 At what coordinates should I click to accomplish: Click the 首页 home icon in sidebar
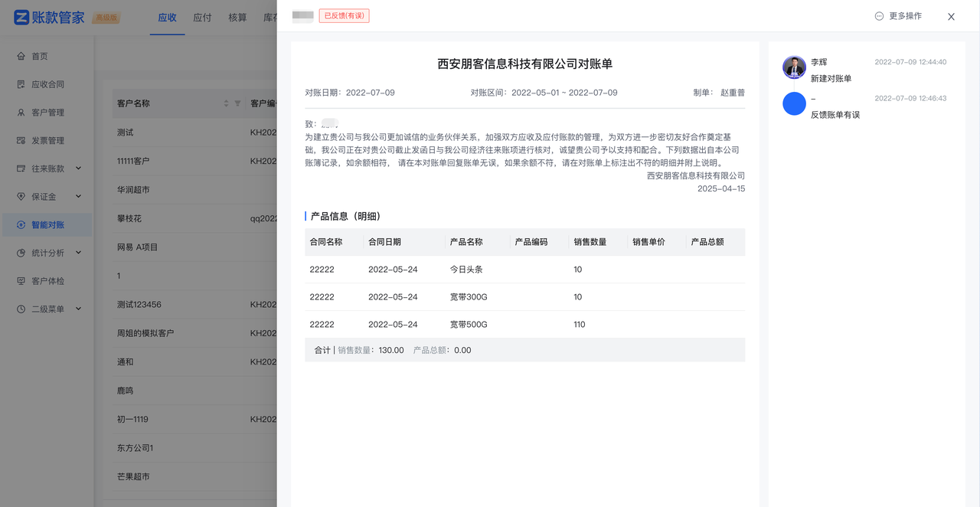[x=21, y=56]
